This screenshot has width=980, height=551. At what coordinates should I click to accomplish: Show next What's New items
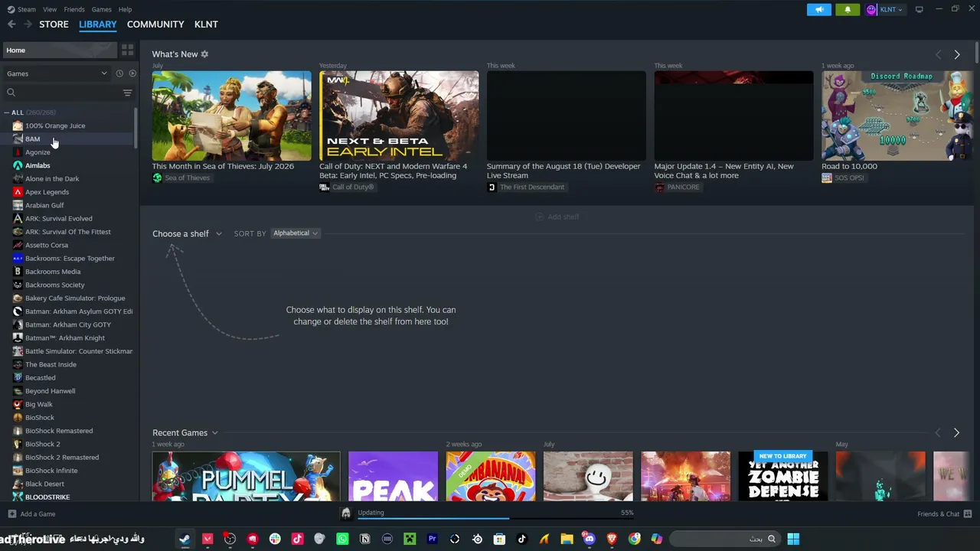click(x=956, y=54)
